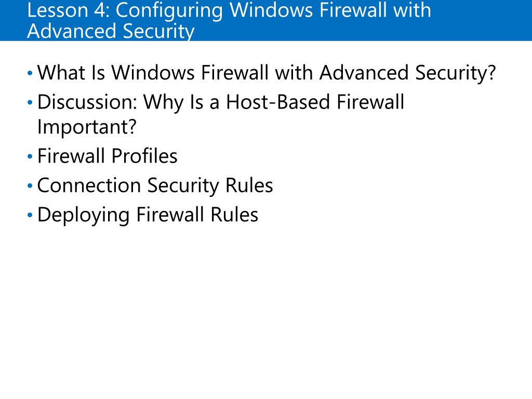Screen dimensions: 532x399
Task: Click the word Deploying in the last bullet
Action: pyautogui.click(x=84, y=215)
